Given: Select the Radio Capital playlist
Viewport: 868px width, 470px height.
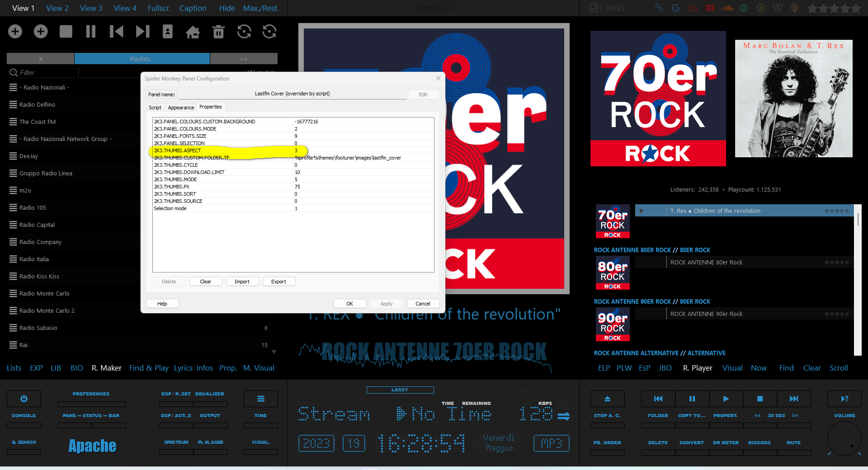Looking at the screenshot, I should pos(37,225).
